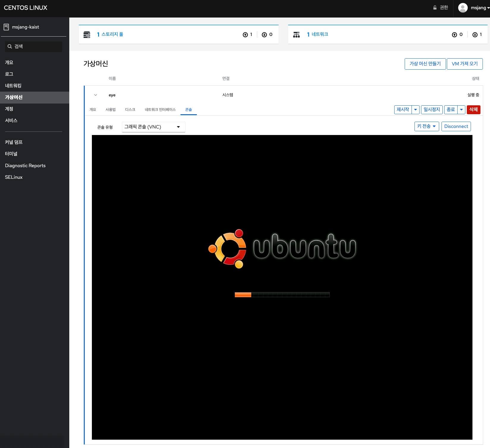Open the 종료 dropdown arrow
490x448 pixels.
[461, 109]
